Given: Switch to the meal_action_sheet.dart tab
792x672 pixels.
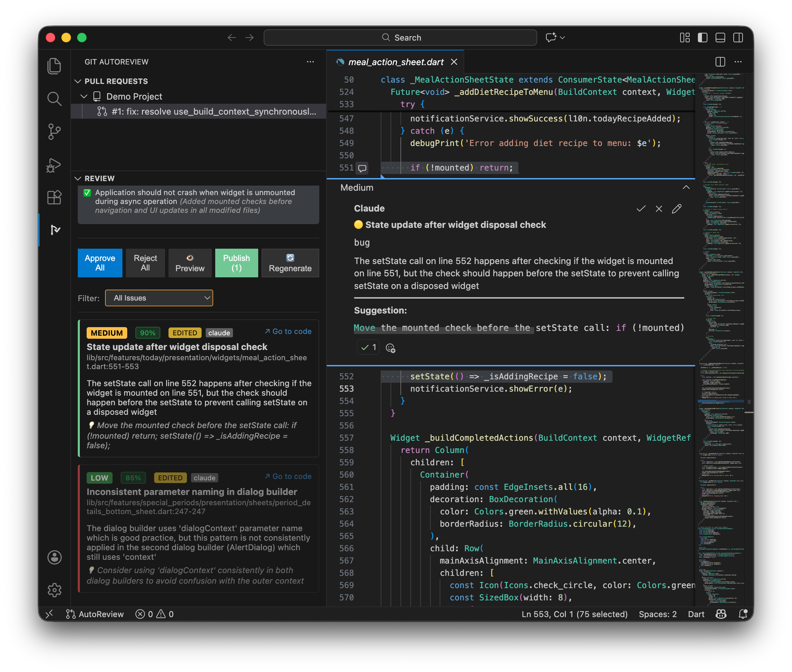Looking at the screenshot, I should [x=396, y=62].
